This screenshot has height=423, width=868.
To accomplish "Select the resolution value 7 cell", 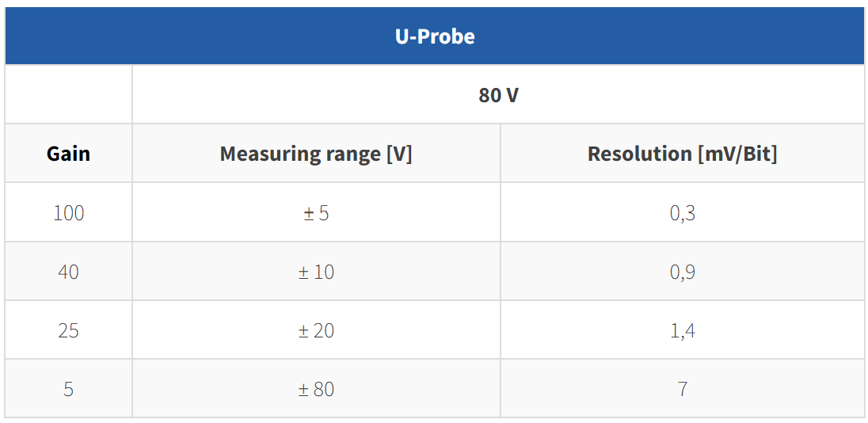I will 683,389.
